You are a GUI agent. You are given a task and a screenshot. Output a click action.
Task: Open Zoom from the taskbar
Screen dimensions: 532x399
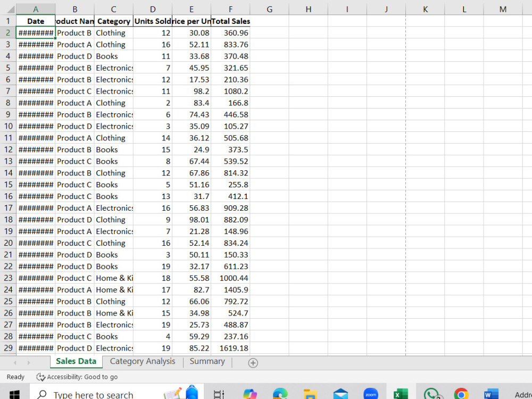click(x=370, y=395)
